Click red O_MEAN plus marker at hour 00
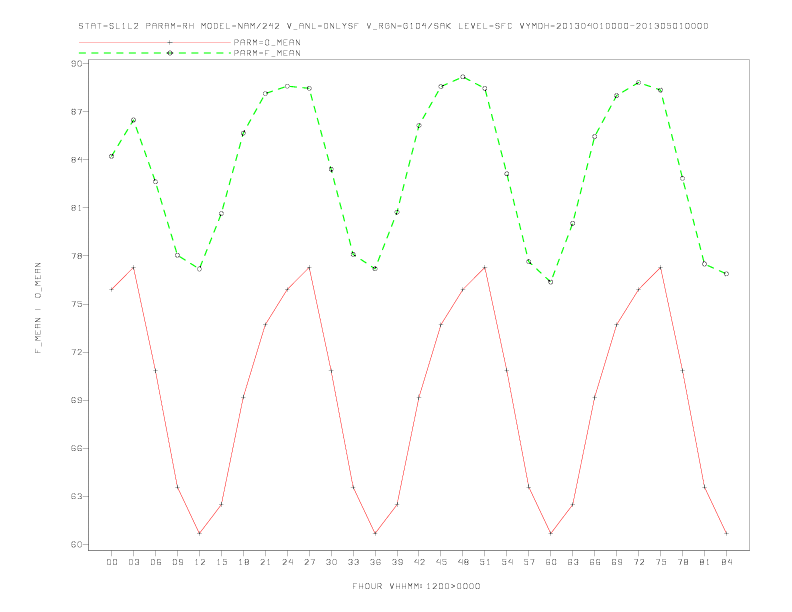 click(112, 289)
